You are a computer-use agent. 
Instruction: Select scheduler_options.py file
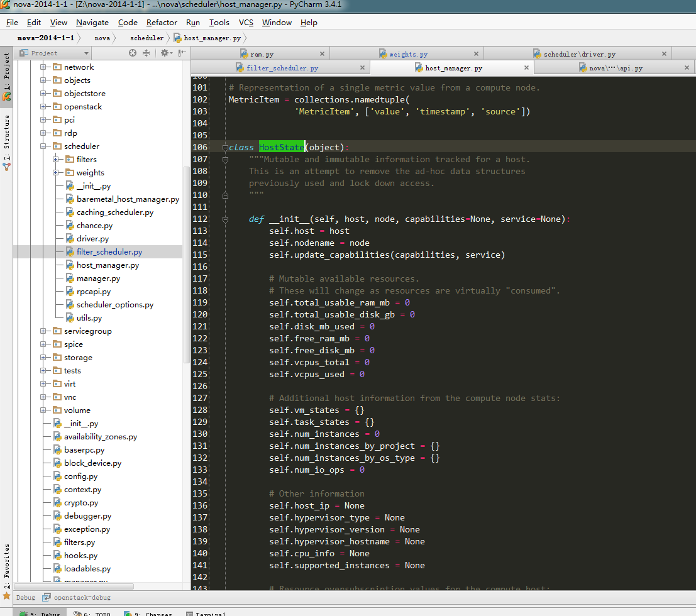115,305
